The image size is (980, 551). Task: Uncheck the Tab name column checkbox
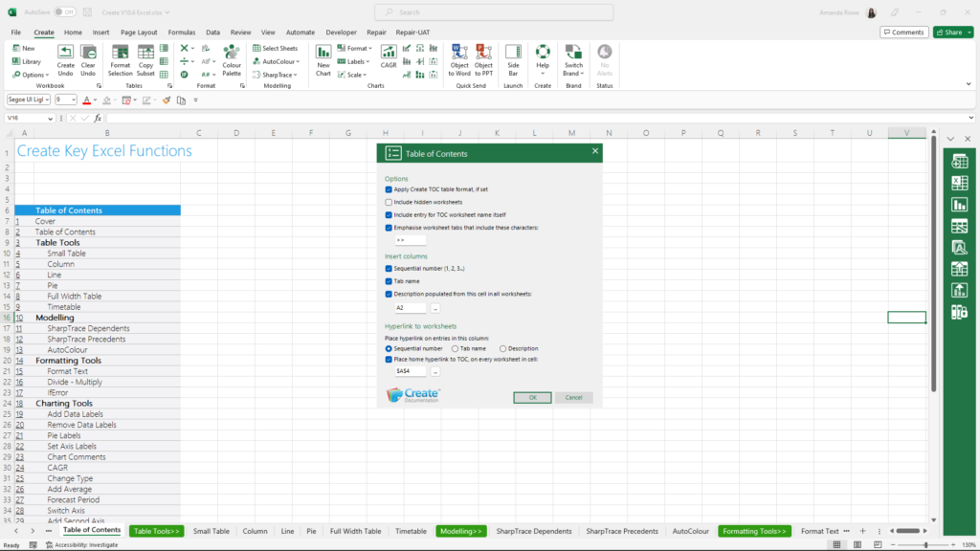point(389,281)
